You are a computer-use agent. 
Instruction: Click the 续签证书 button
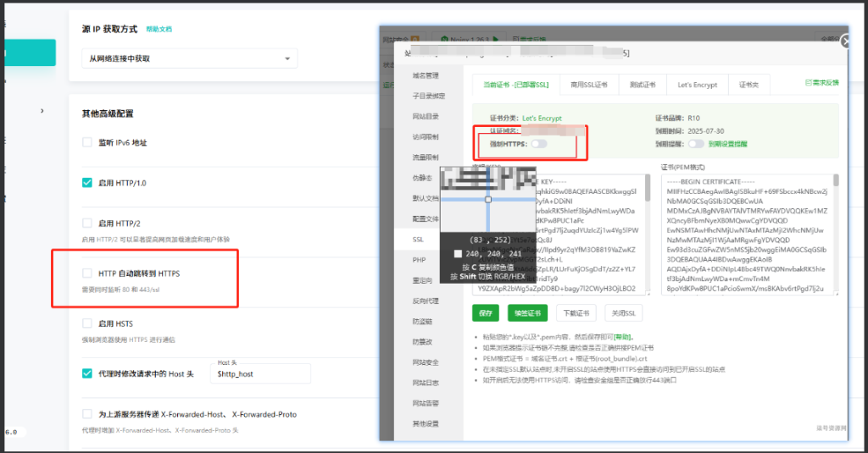click(x=527, y=313)
